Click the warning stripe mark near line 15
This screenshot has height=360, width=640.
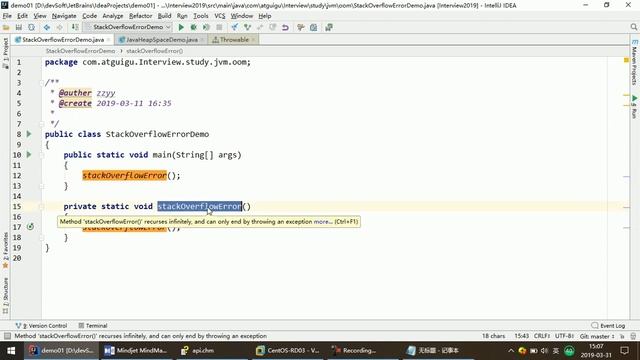coord(626,207)
